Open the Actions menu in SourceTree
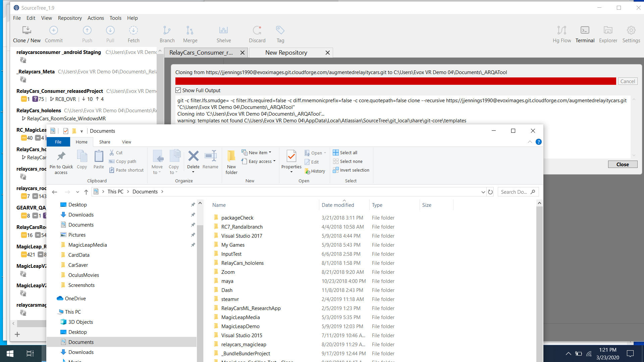644x362 pixels. (96, 18)
